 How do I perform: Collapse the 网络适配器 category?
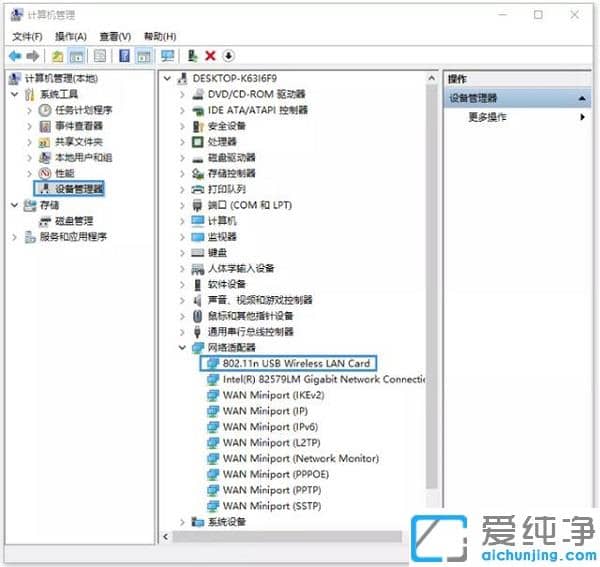[x=182, y=347]
